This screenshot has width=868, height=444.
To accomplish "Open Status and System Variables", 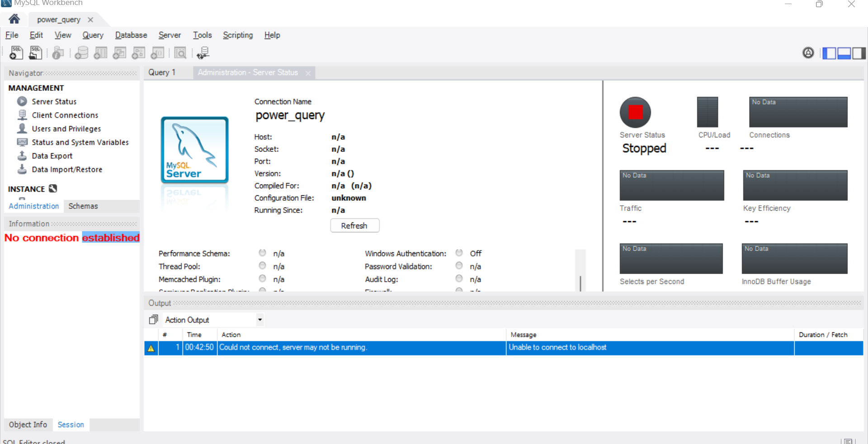I will [80, 142].
